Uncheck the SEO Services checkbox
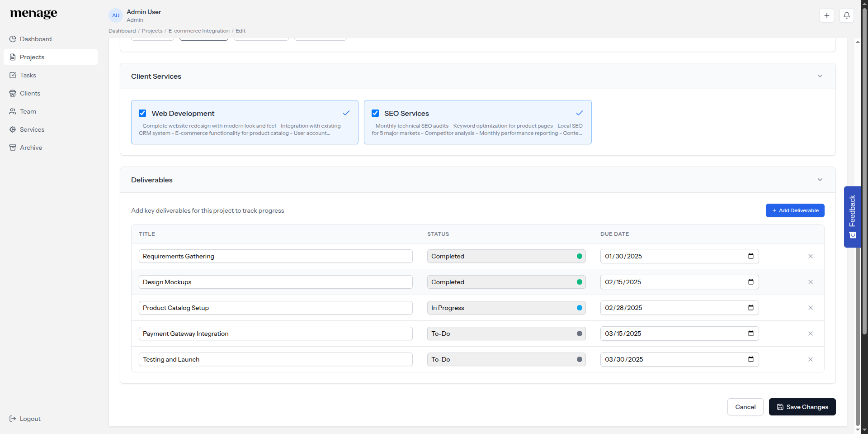 coord(376,113)
